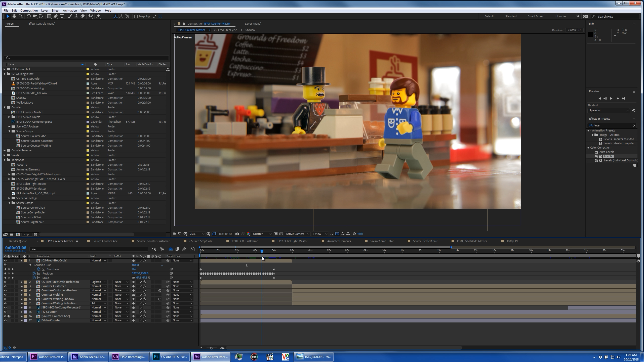The image size is (644, 362).
Task: Play the preview
Action: click(611, 99)
